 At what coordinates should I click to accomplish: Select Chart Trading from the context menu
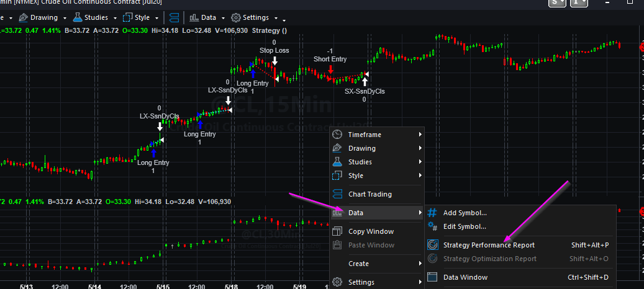370,194
